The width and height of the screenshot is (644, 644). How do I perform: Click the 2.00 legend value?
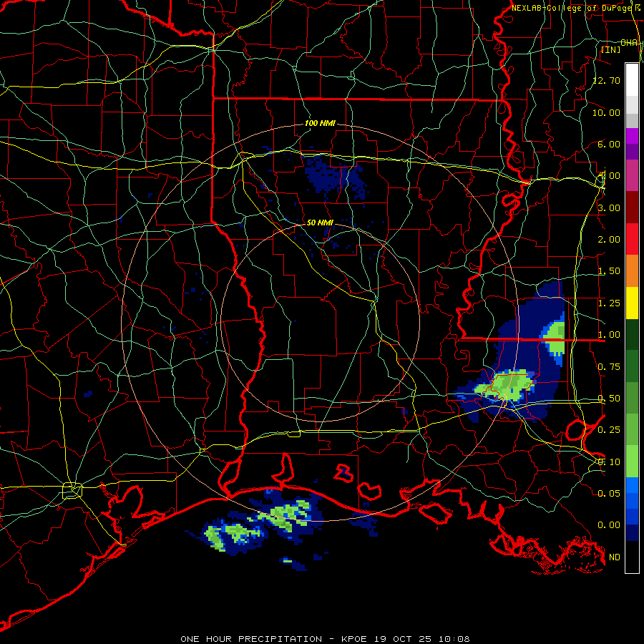click(609, 240)
